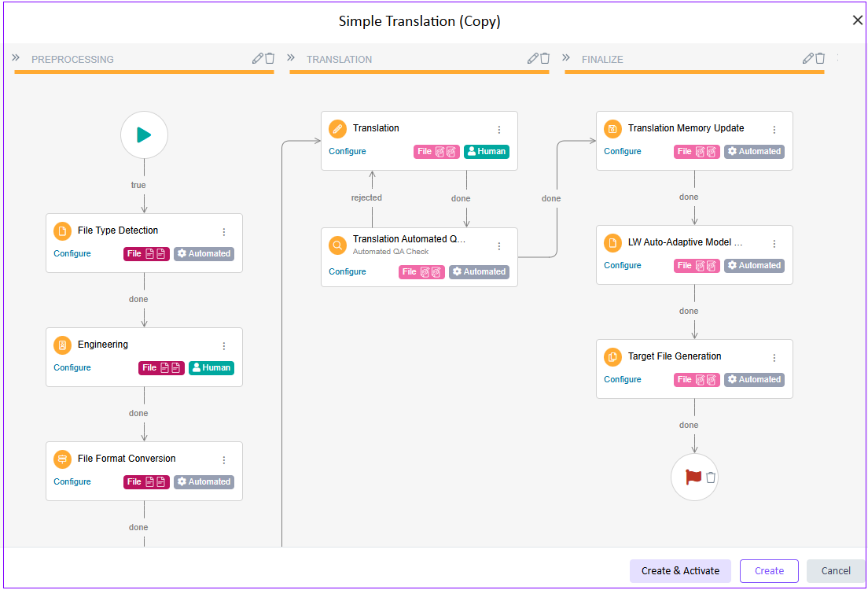868x590 pixels.
Task: Open File Format Conversion three-dot menu
Action: (x=224, y=460)
